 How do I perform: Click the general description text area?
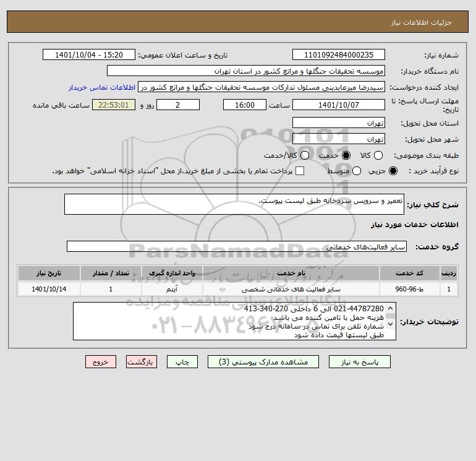click(234, 204)
